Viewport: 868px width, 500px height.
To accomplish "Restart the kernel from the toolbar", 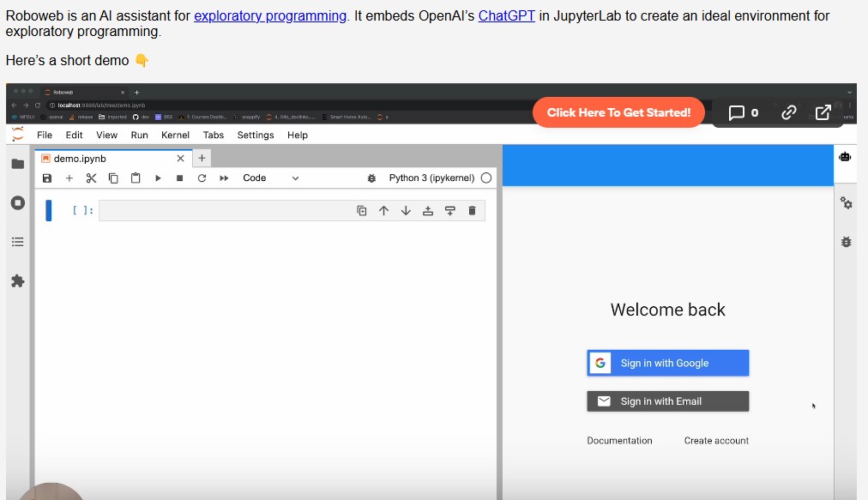I will point(202,178).
